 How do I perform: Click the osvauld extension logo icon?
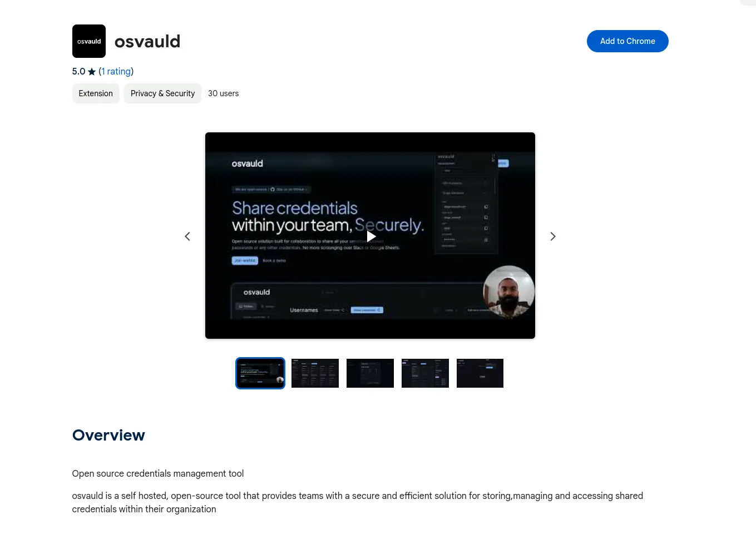[89, 41]
